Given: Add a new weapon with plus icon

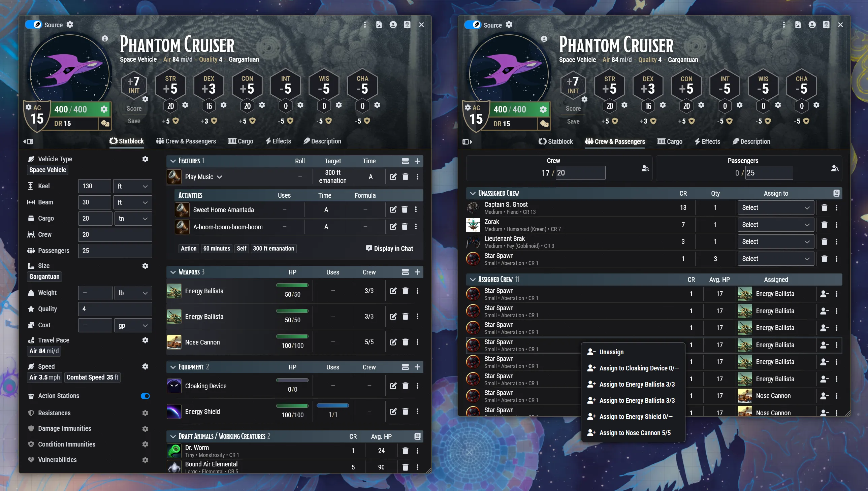Looking at the screenshot, I should coord(417,272).
